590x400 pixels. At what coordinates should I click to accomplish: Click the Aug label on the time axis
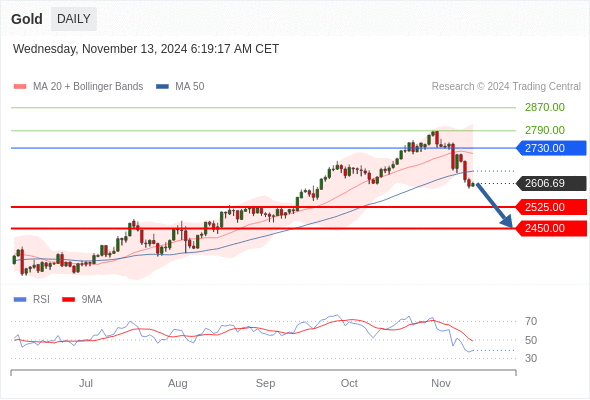[178, 384]
